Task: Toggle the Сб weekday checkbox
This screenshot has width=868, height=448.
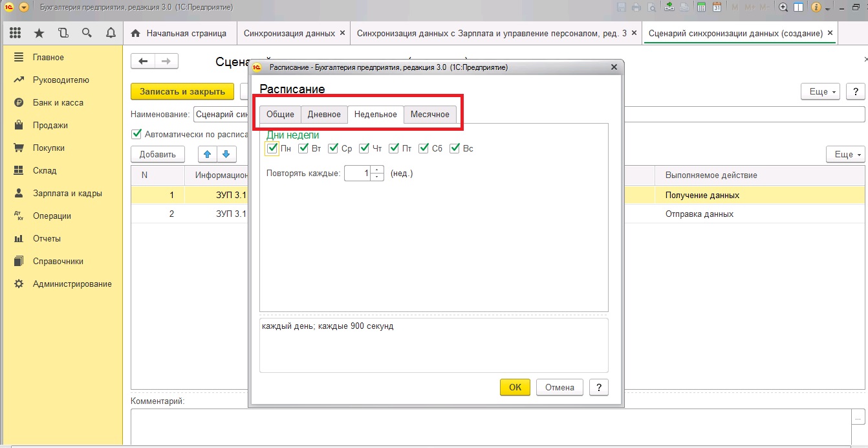Action: click(424, 148)
